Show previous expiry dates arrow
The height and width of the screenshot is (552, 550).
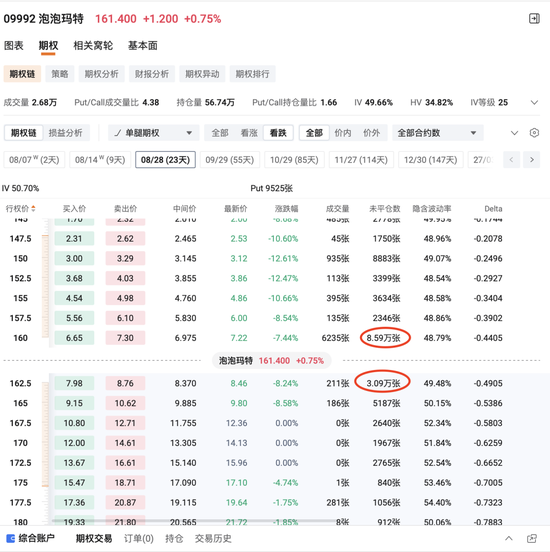tap(511, 160)
